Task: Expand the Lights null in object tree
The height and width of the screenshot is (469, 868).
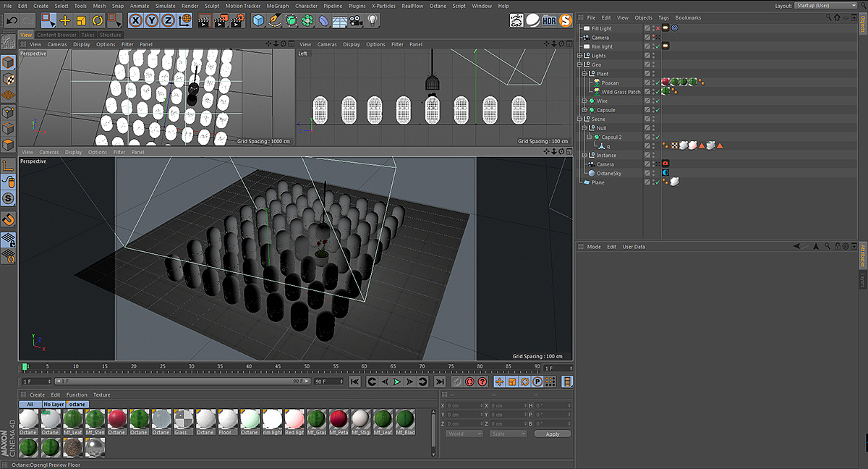Action: coord(580,56)
